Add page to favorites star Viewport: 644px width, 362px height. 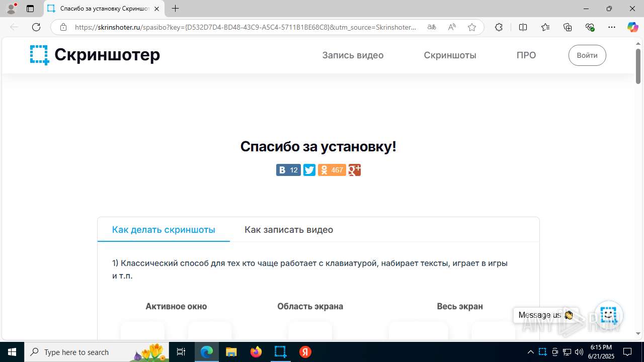[472, 27]
